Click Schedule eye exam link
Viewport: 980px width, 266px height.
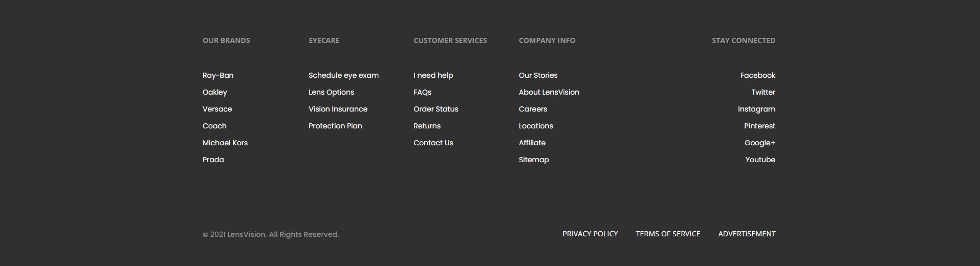(344, 75)
